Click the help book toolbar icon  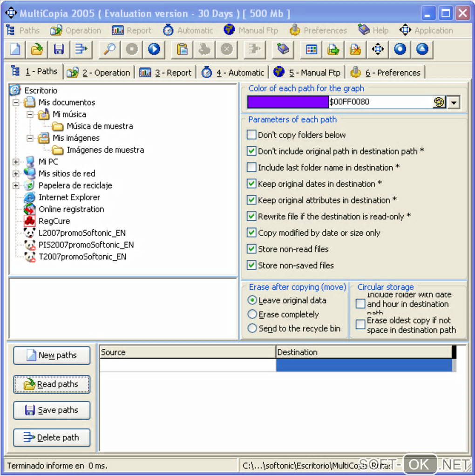click(x=283, y=49)
